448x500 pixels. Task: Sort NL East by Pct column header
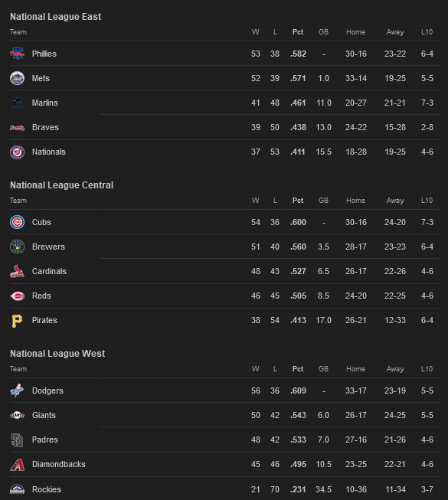pyautogui.click(x=298, y=32)
